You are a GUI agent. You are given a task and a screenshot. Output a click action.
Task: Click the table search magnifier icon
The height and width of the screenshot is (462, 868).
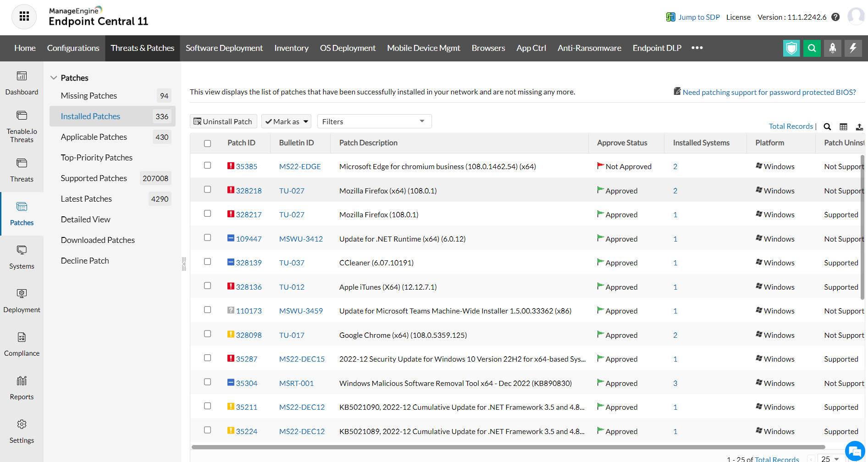[x=827, y=126]
